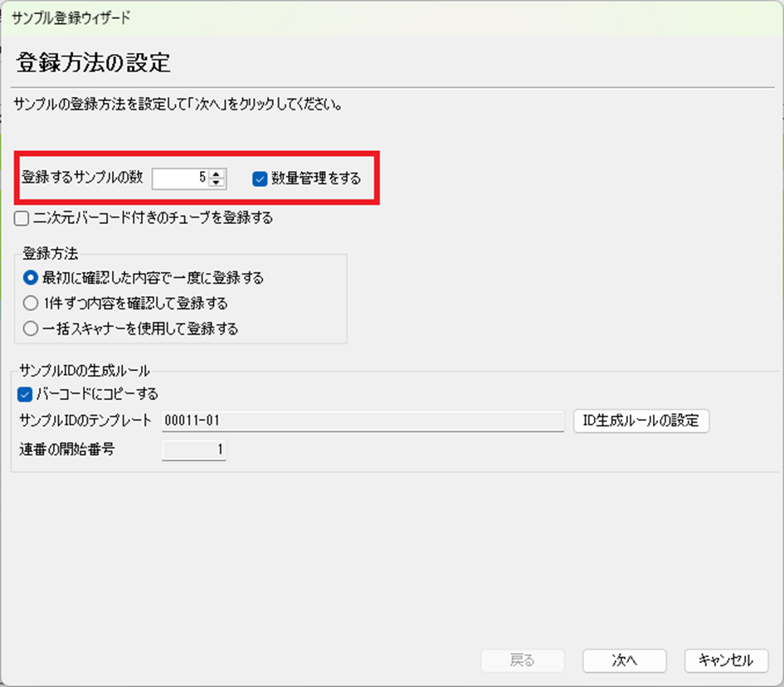Click the 連番の開始番号 value field

(x=193, y=451)
